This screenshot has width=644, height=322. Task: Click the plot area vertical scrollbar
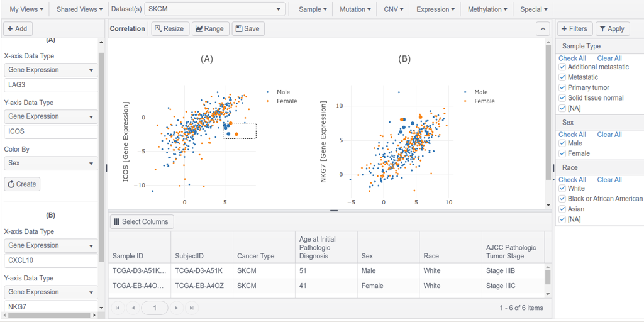click(x=548, y=111)
